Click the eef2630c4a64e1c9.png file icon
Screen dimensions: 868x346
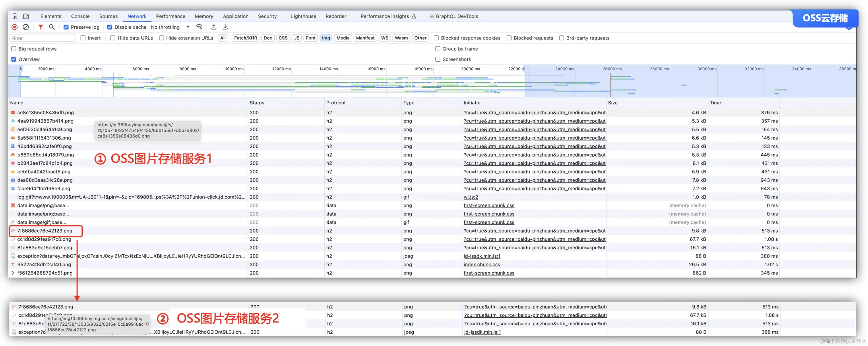pyautogui.click(x=13, y=129)
